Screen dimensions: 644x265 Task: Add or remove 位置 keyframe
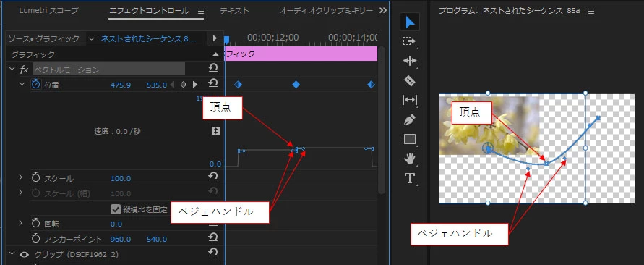click(x=183, y=85)
